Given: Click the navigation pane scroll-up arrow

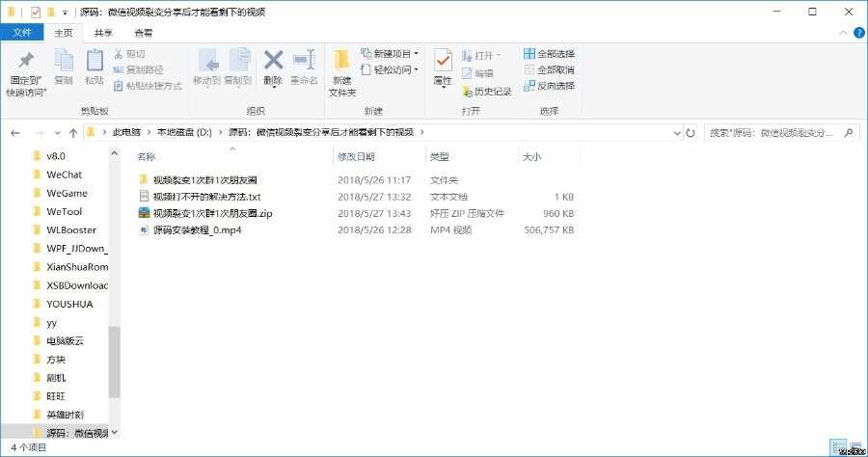Looking at the screenshot, I should [114, 153].
